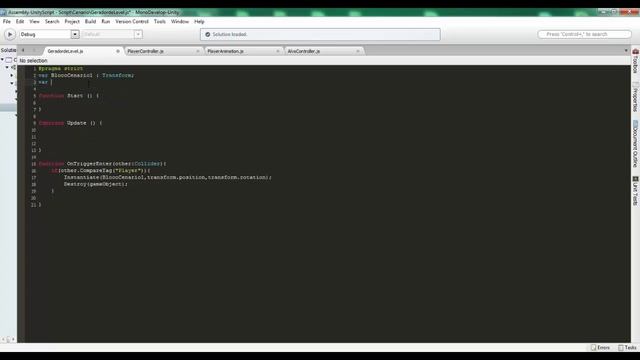Click the 'Solution loaded' status field
Image resolution: width=640 pixels, height=360 pixels.
320,34
